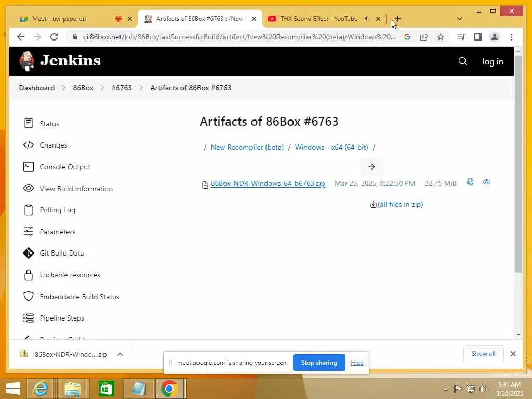Click the Parameters sliders icon
Viewport: 532px width, 399px height.
[x=29, y=231]
